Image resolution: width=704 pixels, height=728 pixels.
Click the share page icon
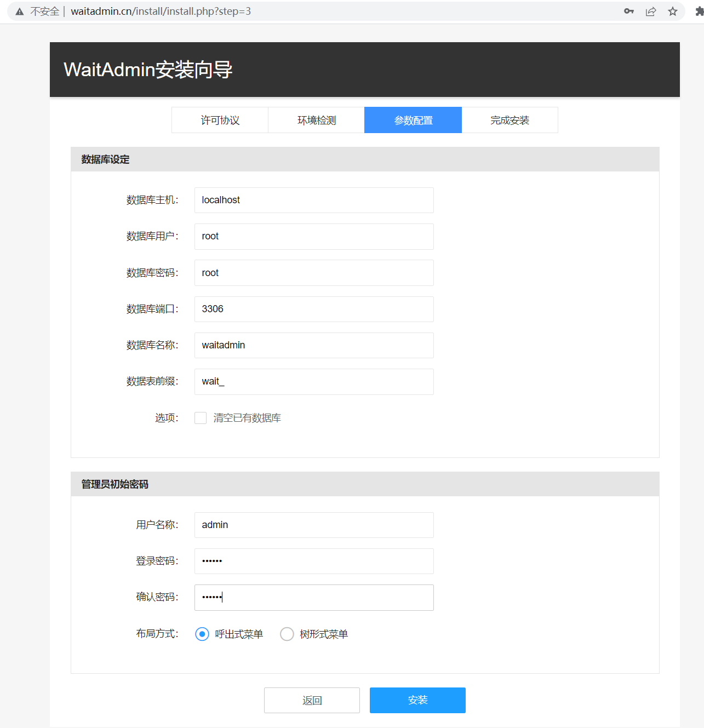(651, 12)
